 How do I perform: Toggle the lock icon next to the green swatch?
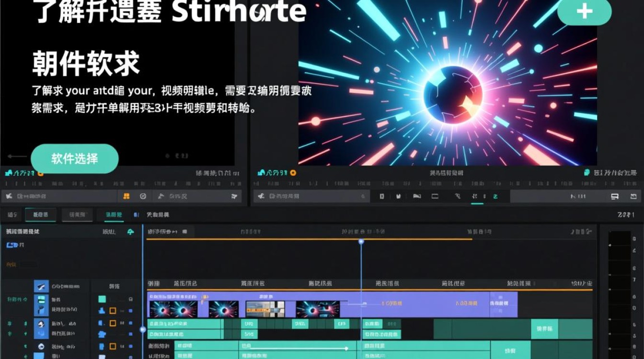click(131, 299)
